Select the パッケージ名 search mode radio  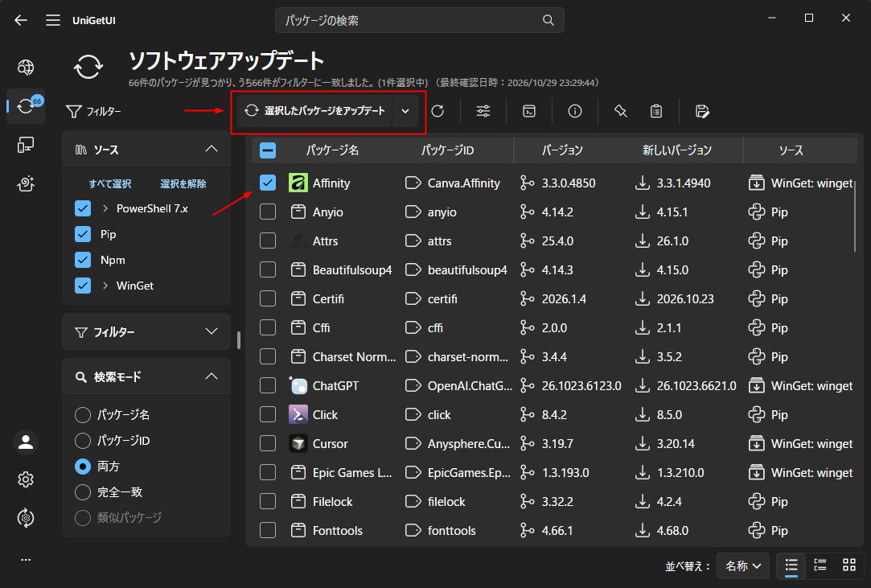pos(83,414)
